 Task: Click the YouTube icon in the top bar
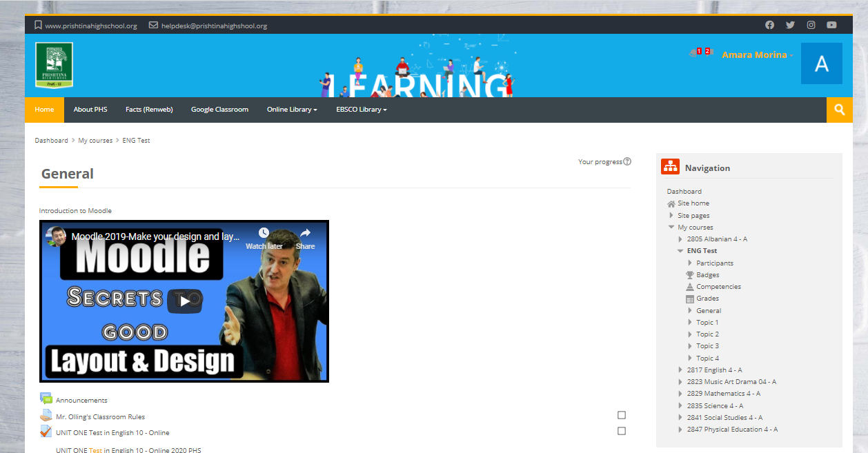pos(831,25)
